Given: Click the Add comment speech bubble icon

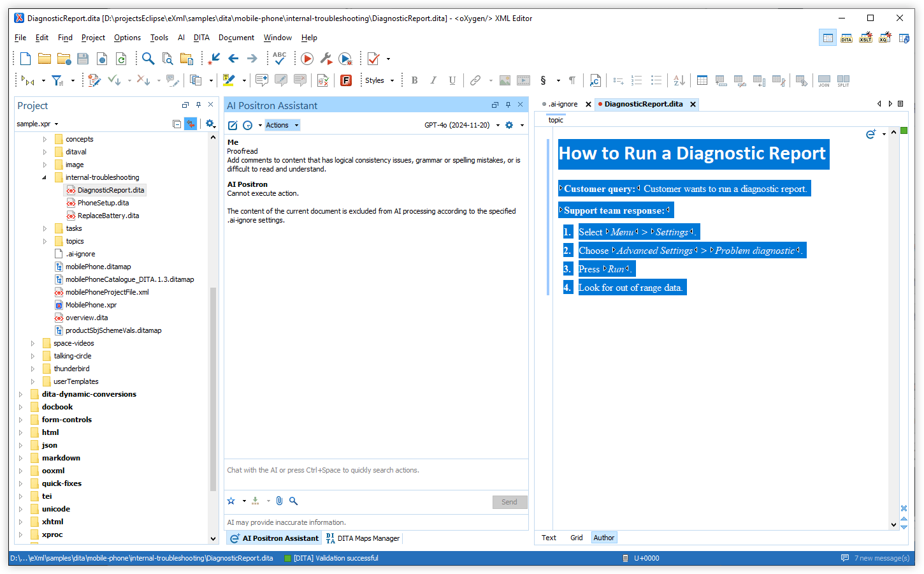Looking at the screenshot, I should tap(261, 80).
